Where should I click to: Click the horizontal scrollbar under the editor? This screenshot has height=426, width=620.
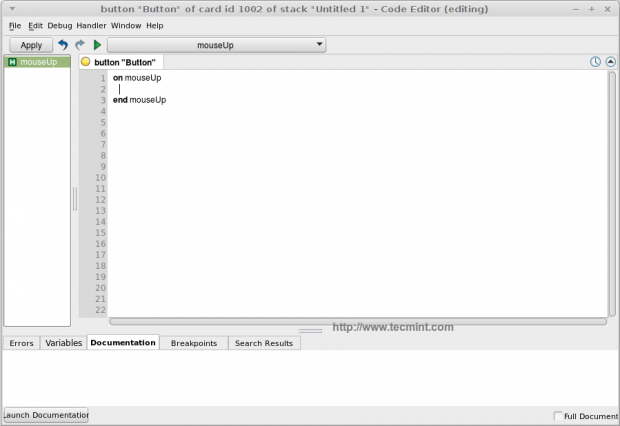(358, 322)
